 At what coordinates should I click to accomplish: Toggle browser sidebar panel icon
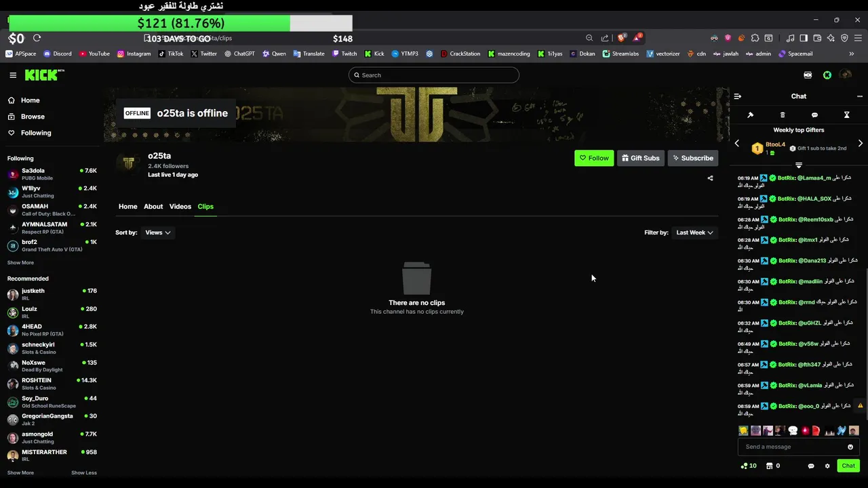pyautogui.click(x=804, y=38)
